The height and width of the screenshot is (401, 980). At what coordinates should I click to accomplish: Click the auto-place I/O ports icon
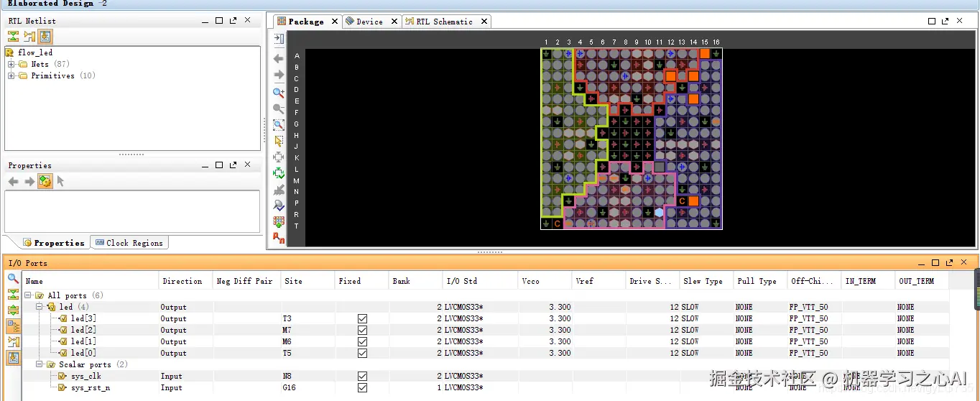tap(279, 221)
